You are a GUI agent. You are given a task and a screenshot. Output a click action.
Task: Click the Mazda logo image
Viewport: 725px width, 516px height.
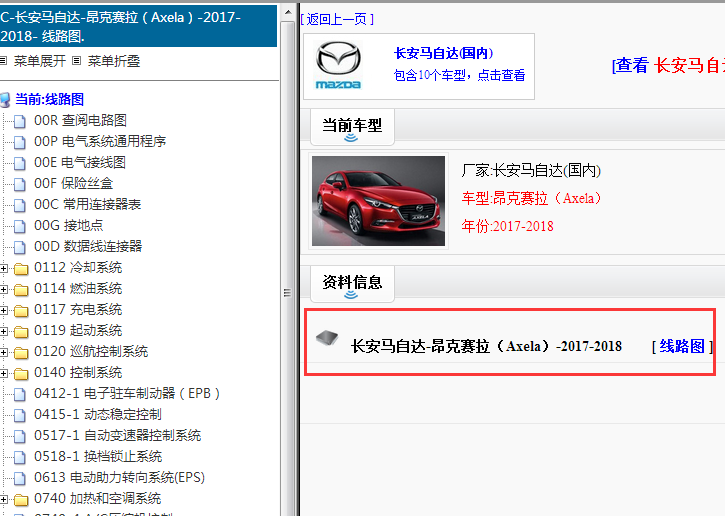click(338, 65)
